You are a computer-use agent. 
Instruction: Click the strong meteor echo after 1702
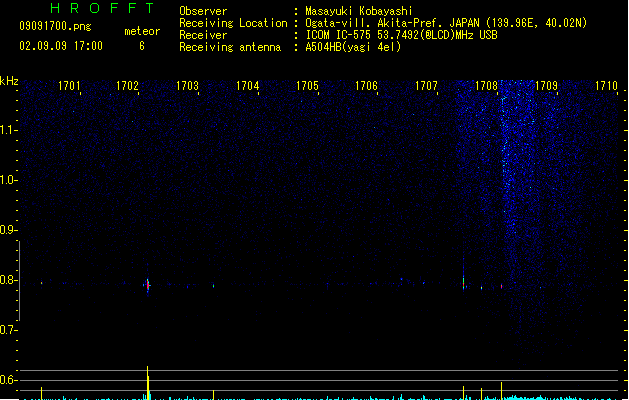148,284
